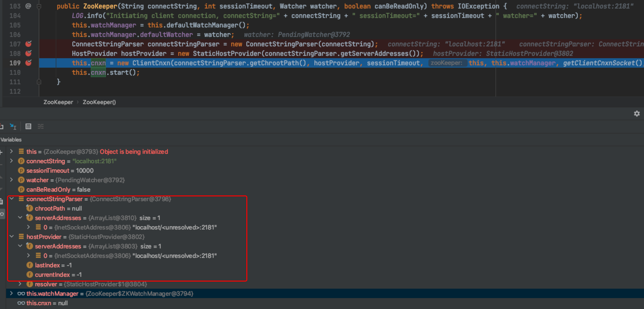
Task: Expand the 'this' ZooKeeper variable node
Action: click(x=11, y=151)
